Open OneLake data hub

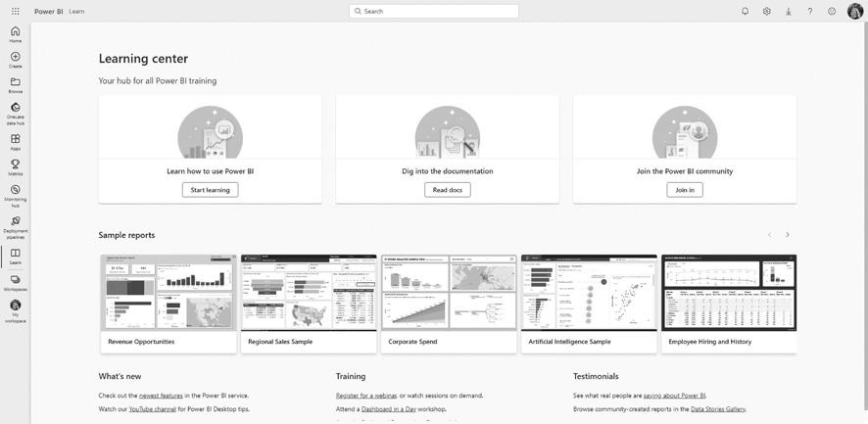(15, 114)
